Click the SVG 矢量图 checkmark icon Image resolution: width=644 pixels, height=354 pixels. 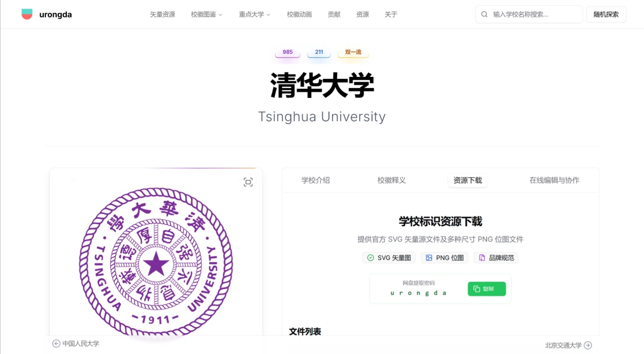coord(371,258)
